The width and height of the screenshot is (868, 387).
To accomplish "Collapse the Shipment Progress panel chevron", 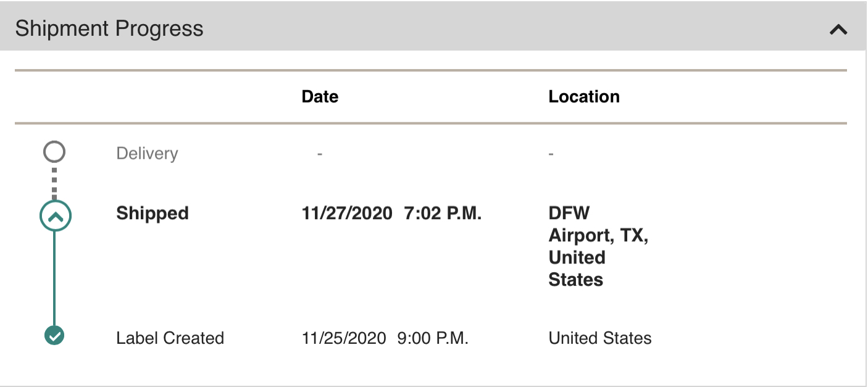I will (x=838, y=29).
